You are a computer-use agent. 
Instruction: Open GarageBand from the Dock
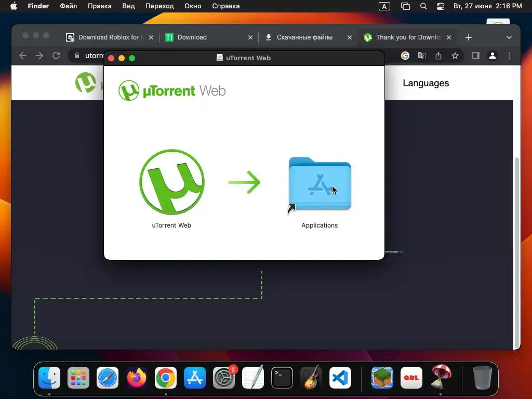pos(311,378)
